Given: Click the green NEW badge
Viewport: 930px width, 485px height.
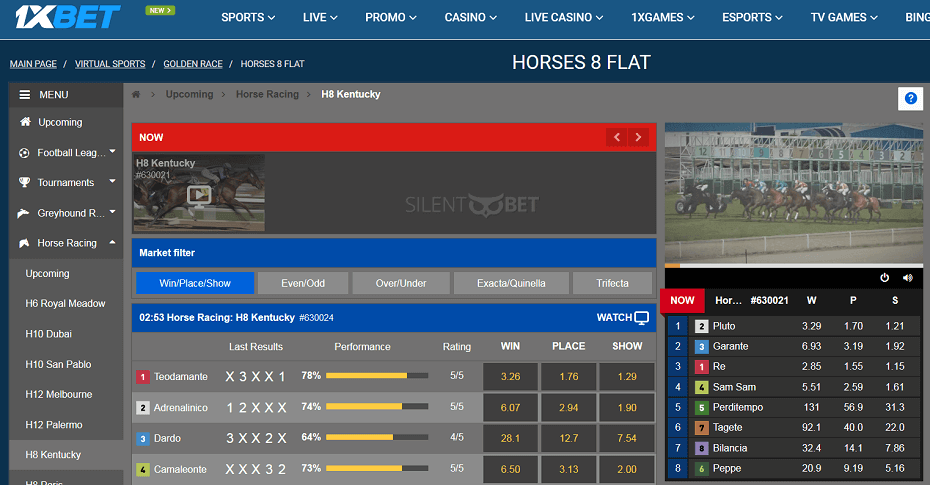Looking at the screenshot, I should coord(160,10).
